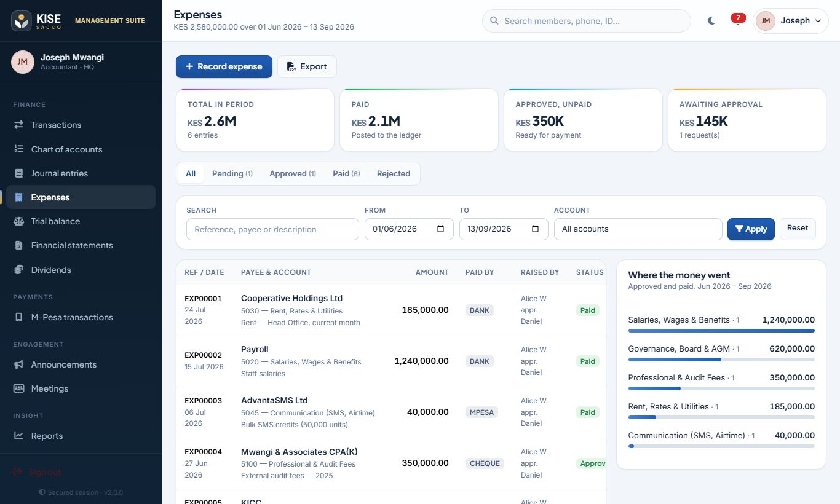840x504 pixels.
Task: Click the Awaiting Approval card
Action: pos(747,120)
